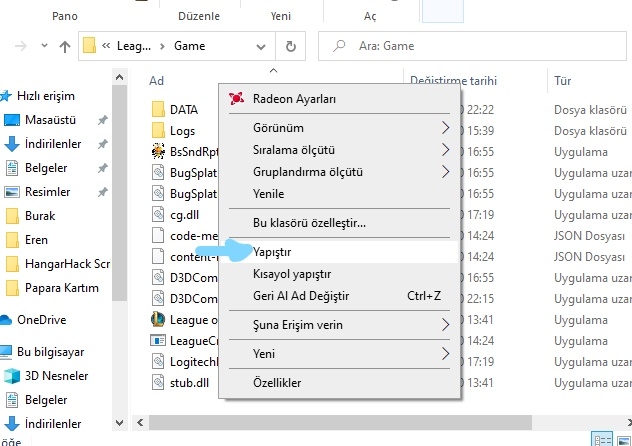The width and height of the screenshot is (632, 446).
Task: Open the address bar history dropdown
Action: pos(261,47)
